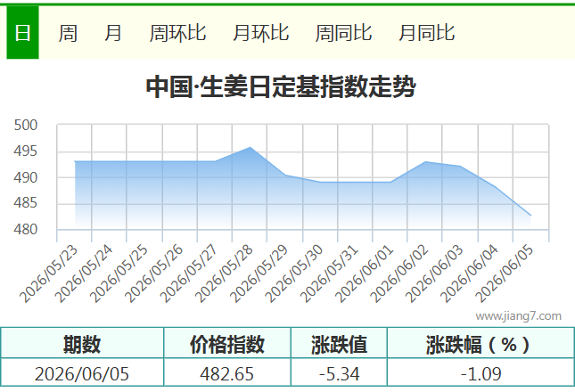Click the chart peak point at 2026/05/28
The height and width of the screenshot is (392, 575).
(251, 147)
